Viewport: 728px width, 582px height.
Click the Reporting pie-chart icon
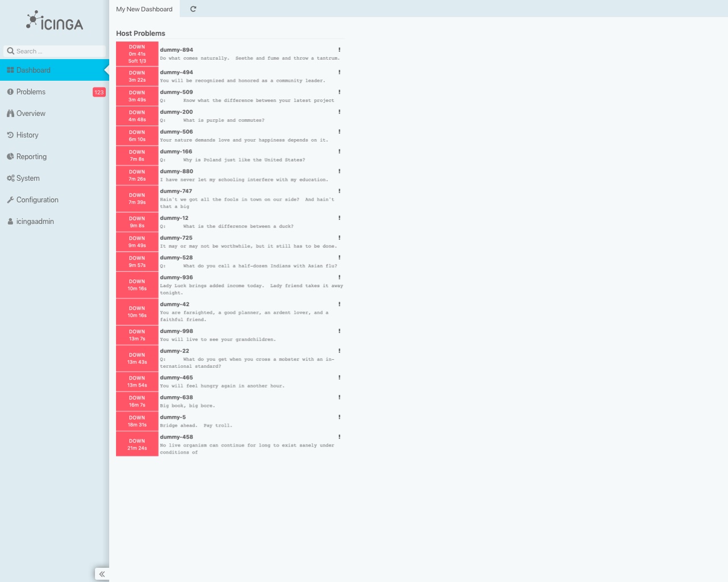click(10, 156)
